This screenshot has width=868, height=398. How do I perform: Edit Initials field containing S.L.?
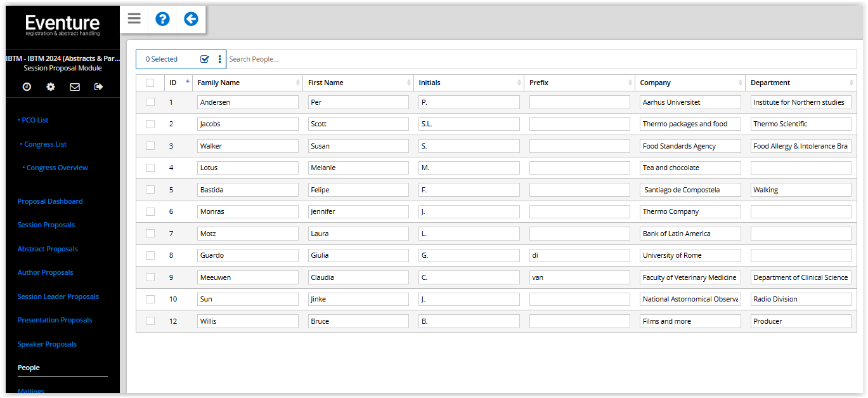point(469,124)
